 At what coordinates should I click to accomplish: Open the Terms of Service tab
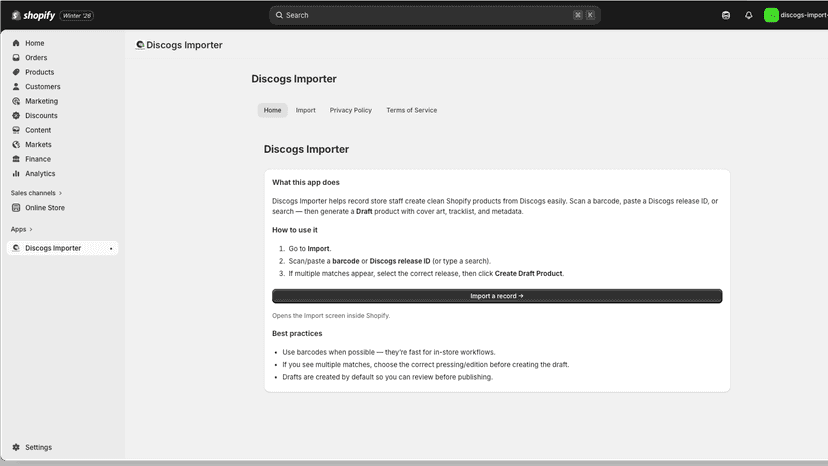[411, 110]
